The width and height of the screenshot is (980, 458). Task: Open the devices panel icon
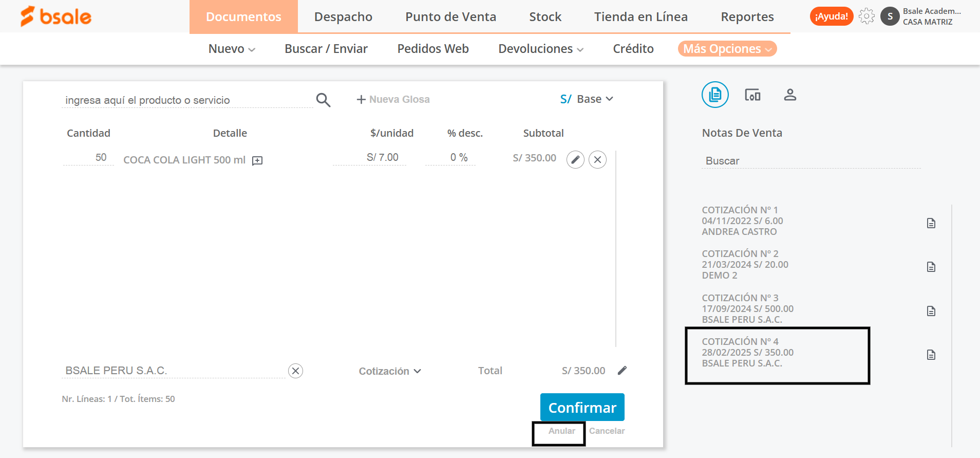(x=752, y=95)
